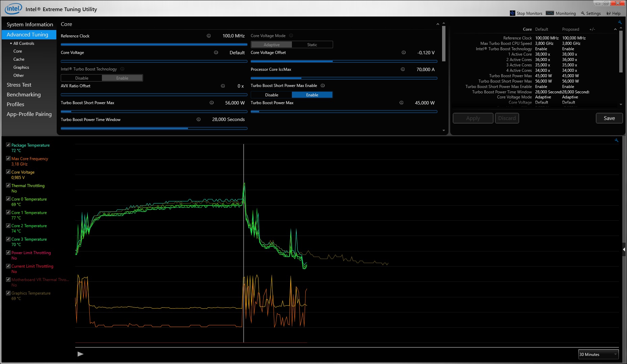Click the Apply button
The height and width of the screenshot is (364, 627).
(473, 118)
